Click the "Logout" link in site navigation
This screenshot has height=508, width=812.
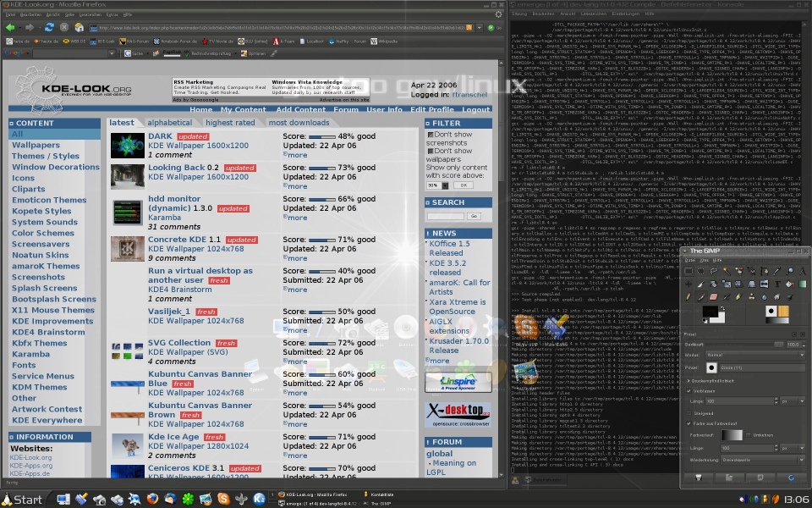click(475, 109)
